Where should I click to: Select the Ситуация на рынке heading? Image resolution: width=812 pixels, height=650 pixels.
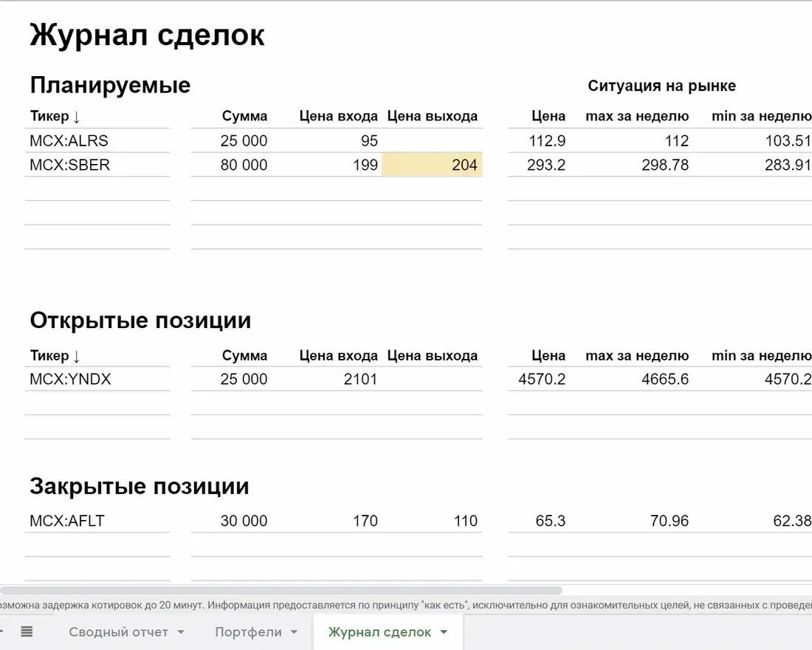662,86
